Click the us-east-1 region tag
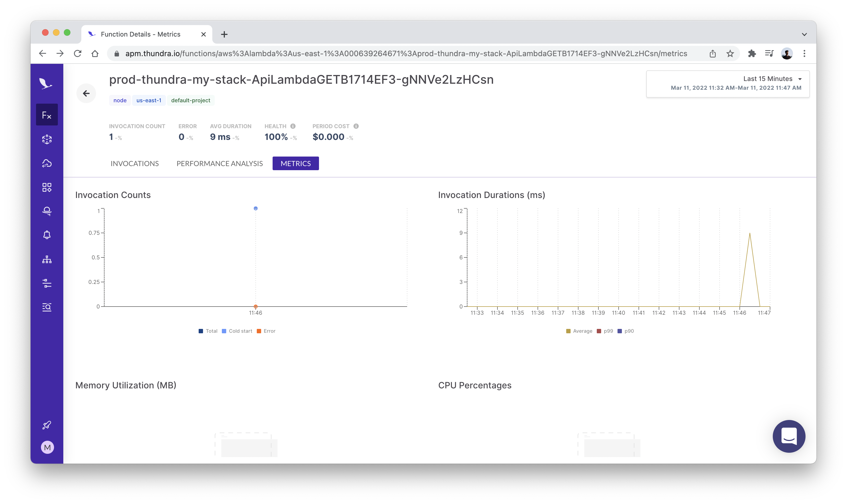Screen dimensions: 847x504 pyautogui.click(x=149, y=100)
